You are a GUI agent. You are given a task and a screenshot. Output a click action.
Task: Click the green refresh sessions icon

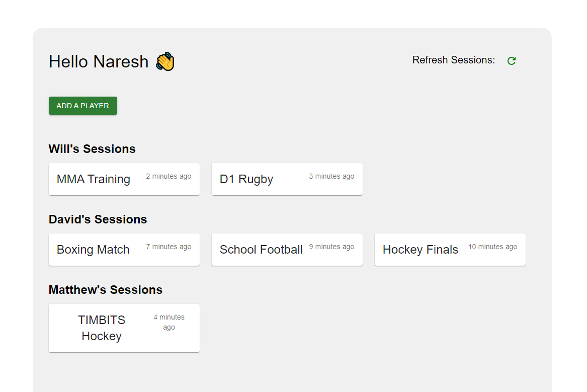(512, 61)
